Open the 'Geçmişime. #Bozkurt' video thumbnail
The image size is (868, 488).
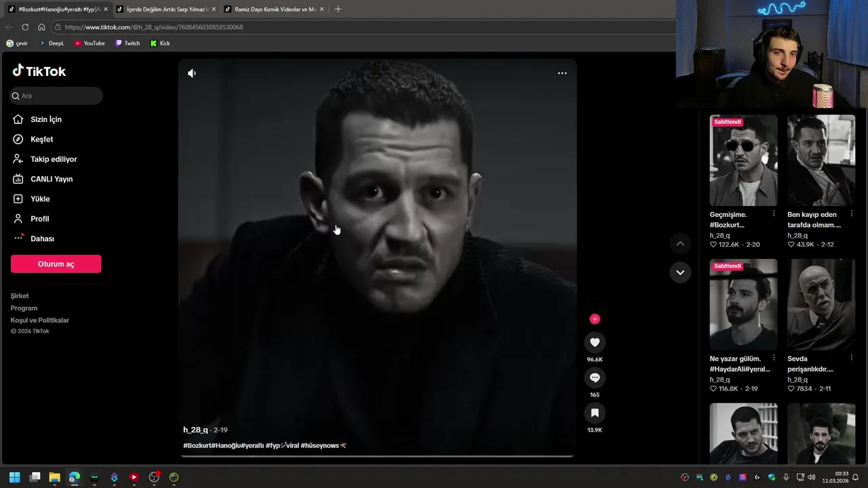(744, 160)
